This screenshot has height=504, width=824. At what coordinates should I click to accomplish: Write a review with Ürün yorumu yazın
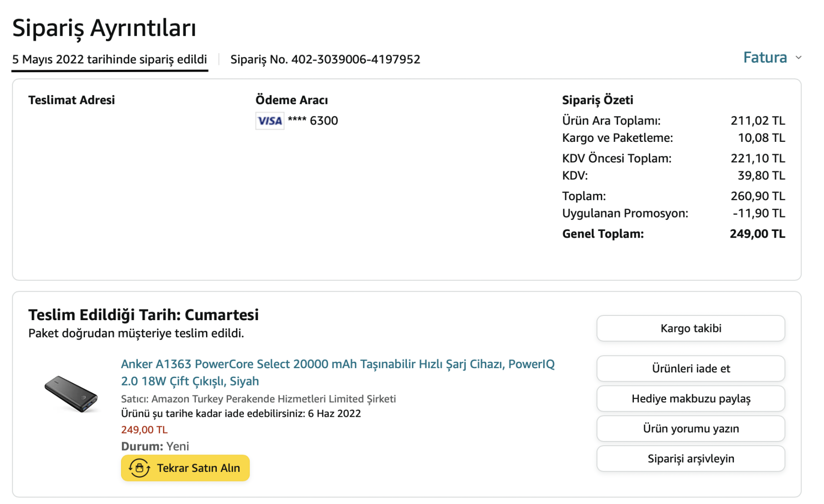[690, 428]
